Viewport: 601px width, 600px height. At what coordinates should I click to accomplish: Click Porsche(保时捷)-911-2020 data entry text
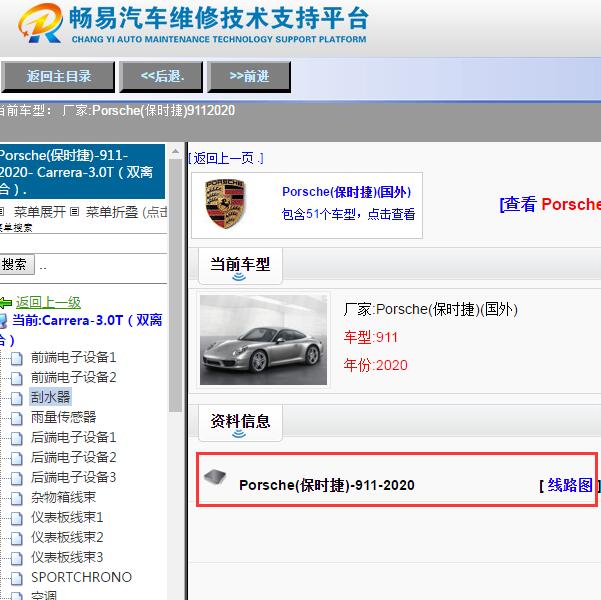pos(327,485)
